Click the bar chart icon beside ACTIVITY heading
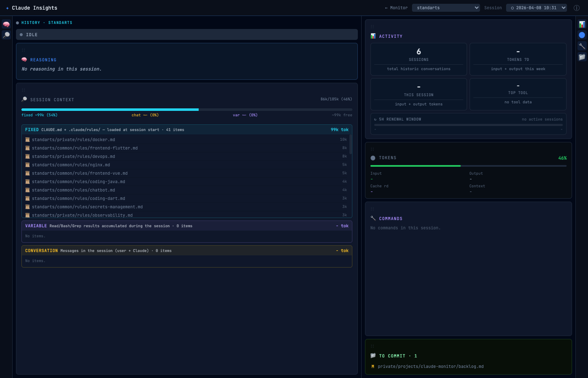The image size is (588, 378). pyautogui.click(x=373, y=36)
